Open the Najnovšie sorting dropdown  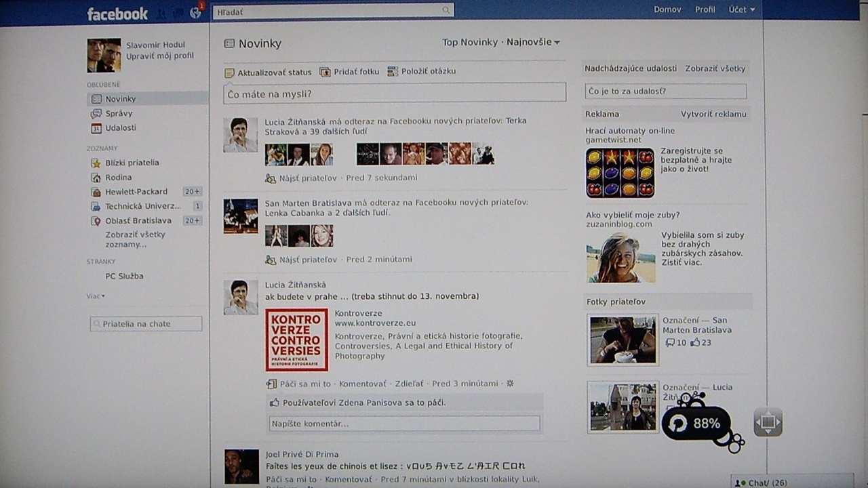(533, 42)
